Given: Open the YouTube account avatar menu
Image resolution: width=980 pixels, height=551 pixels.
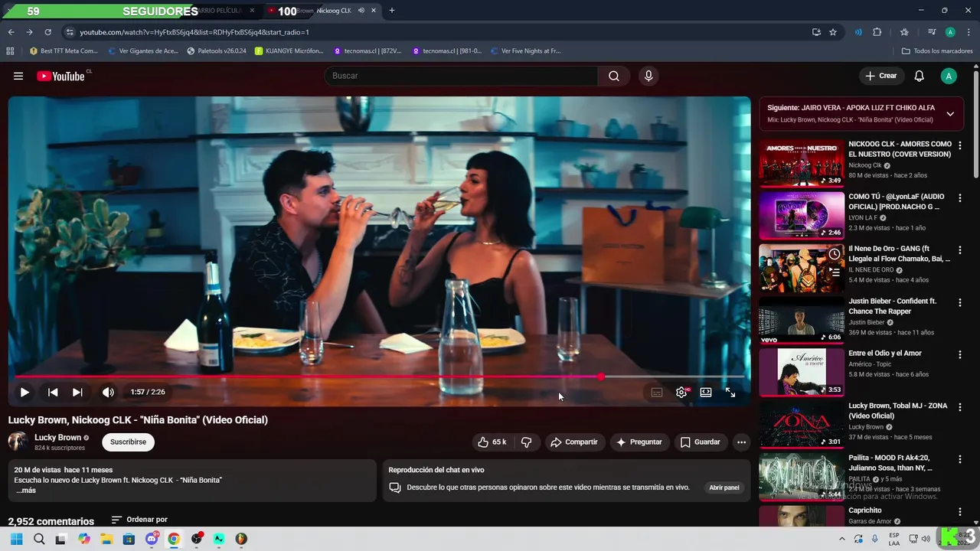Looking at the screenshot, I should coord(949,76).
